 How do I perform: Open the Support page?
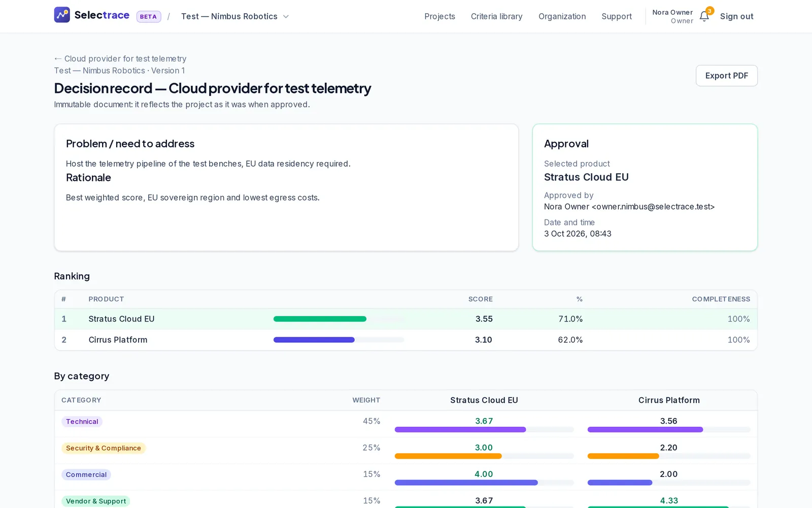click(617, 16)
